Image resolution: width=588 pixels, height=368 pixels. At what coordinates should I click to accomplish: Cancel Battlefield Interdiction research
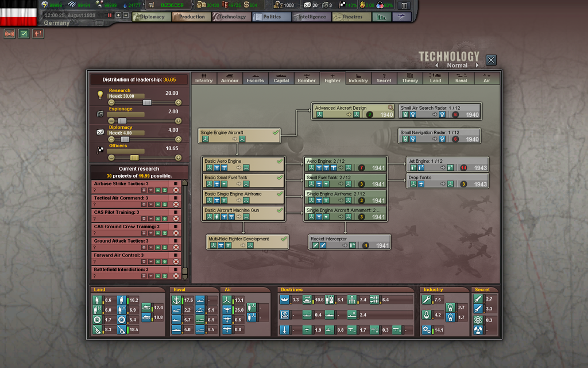tap(176, 276)
